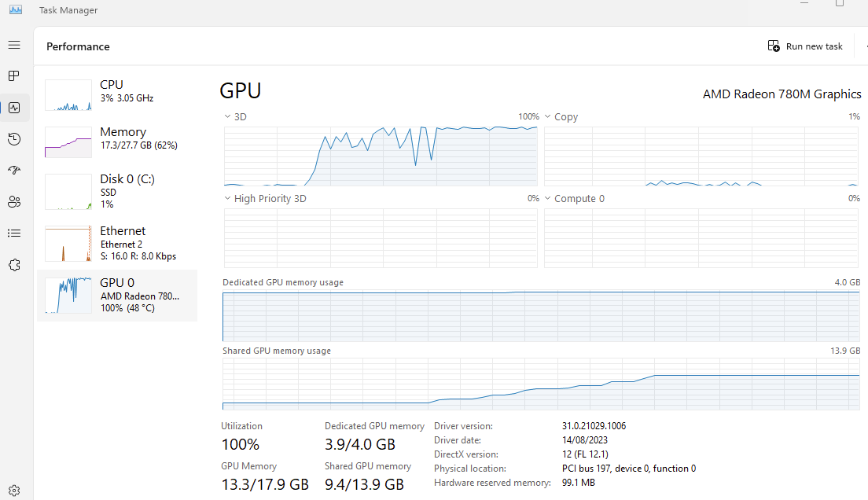Open the Startup apps icon

point(14,171)
